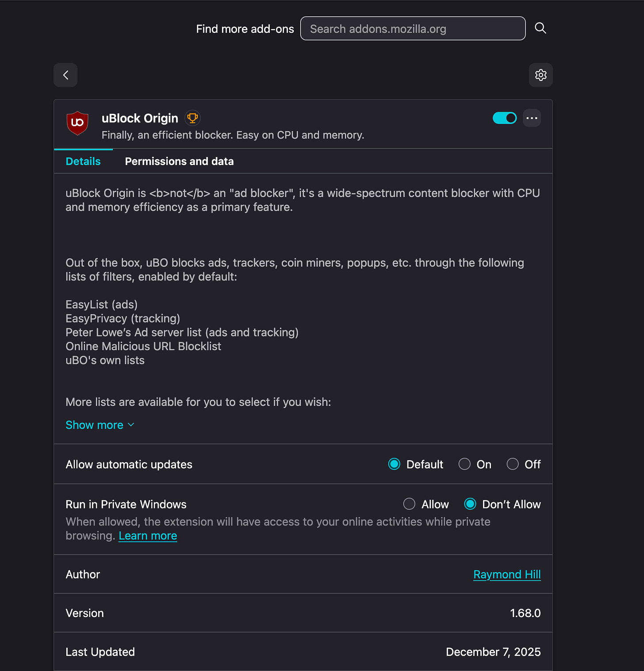Disable the uBlock Origin extension toggle

tap(505, 118)
